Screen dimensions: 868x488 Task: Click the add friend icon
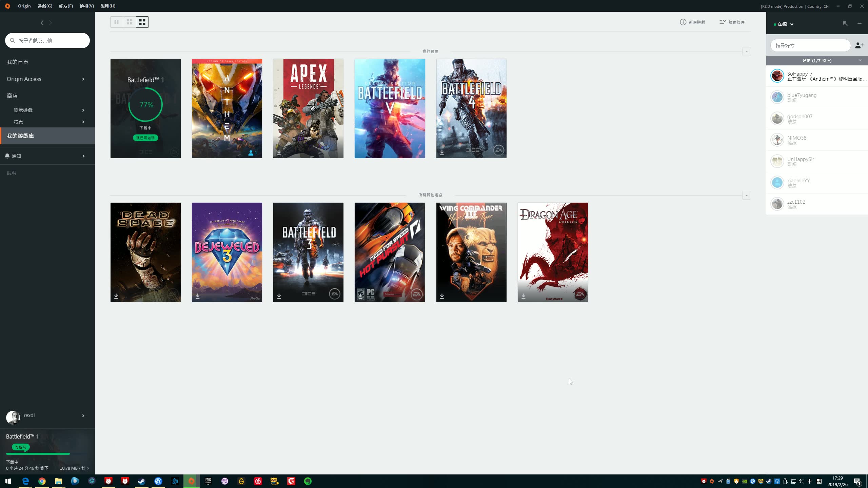pos(859,45)
